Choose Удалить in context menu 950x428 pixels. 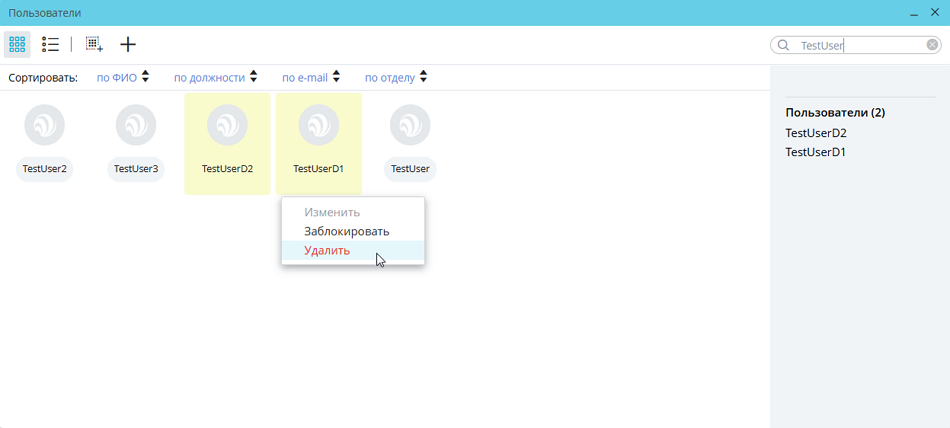point(327,251)
